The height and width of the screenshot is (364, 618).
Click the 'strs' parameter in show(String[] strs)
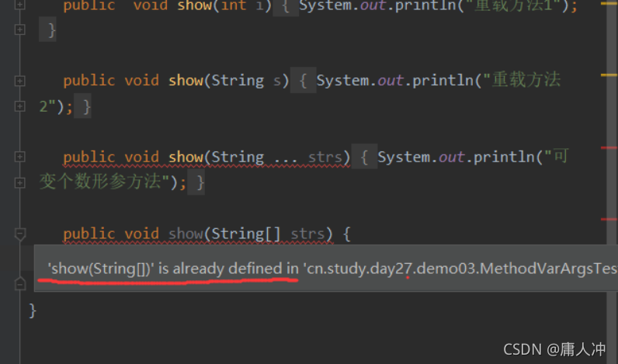(x=307, y=234)
